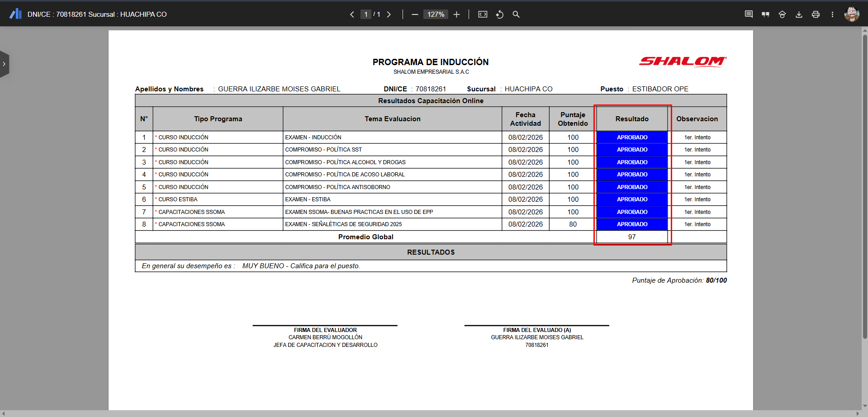Click the fit to width icon
This screenshot has width=868, height=417.
pos(483,14)
